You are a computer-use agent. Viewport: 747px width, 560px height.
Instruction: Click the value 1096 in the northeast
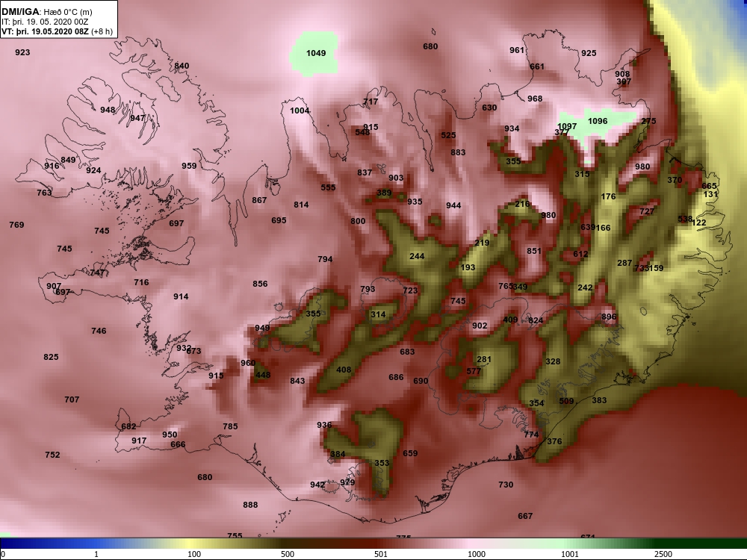598,121
